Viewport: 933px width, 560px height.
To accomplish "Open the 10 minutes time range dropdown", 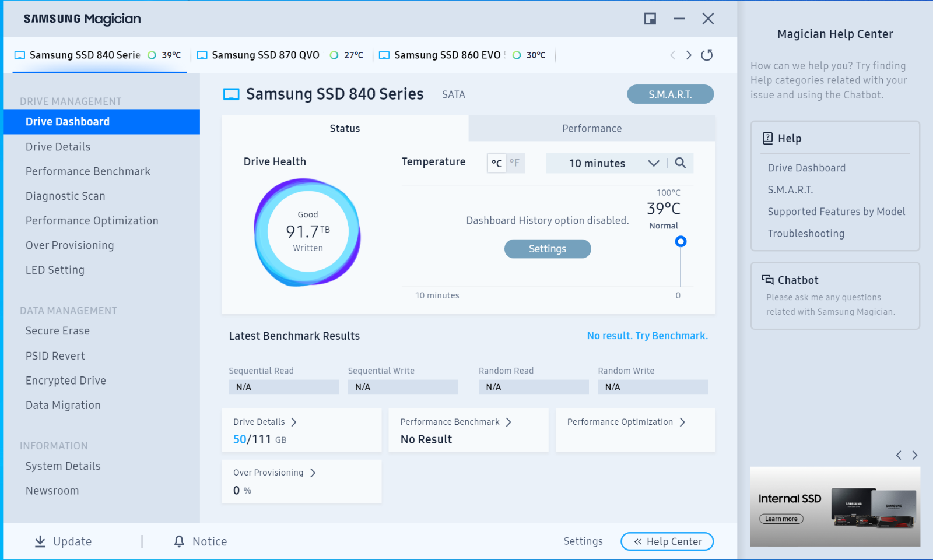I will click(x=606, y=163).
